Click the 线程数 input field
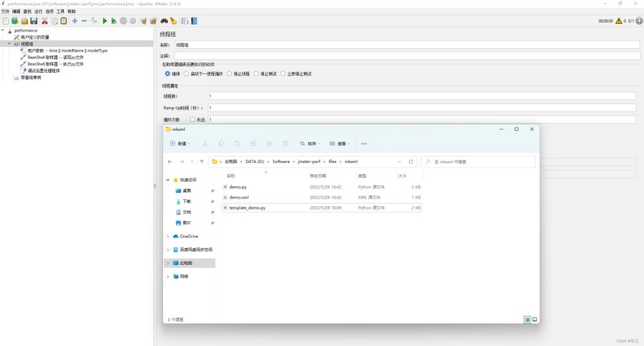This screenshot has height=346, width=644. click(422, 96)
